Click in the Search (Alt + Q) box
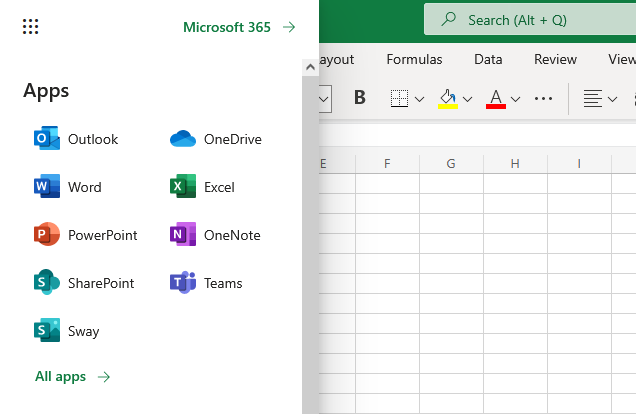Viewport: 636px width, 414px height. point(530,20)
